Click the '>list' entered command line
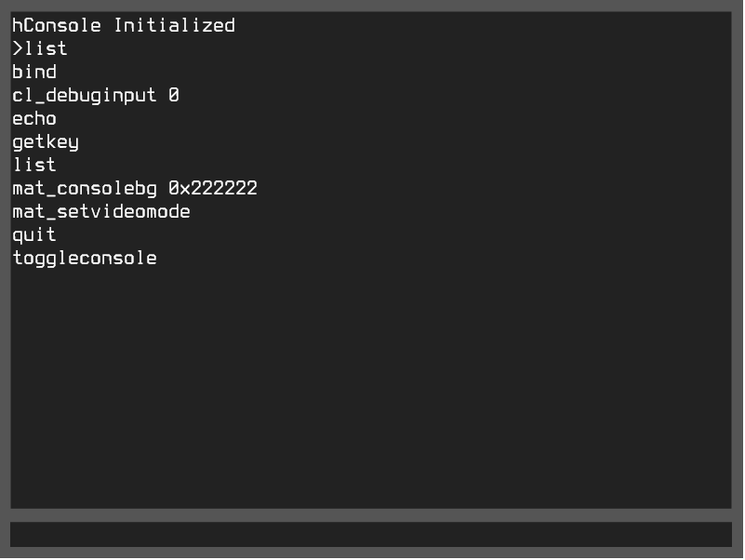This screenshot has height=560, width=745. click(40, 49)
